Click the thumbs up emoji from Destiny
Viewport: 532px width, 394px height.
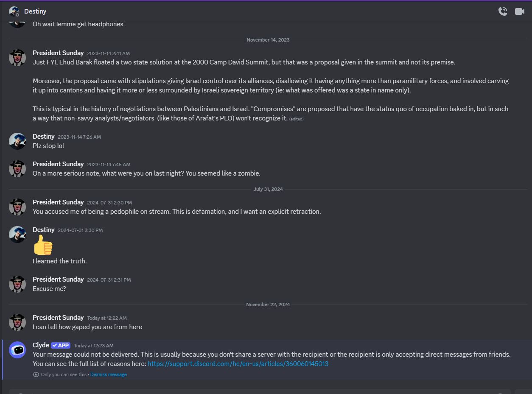43,245
